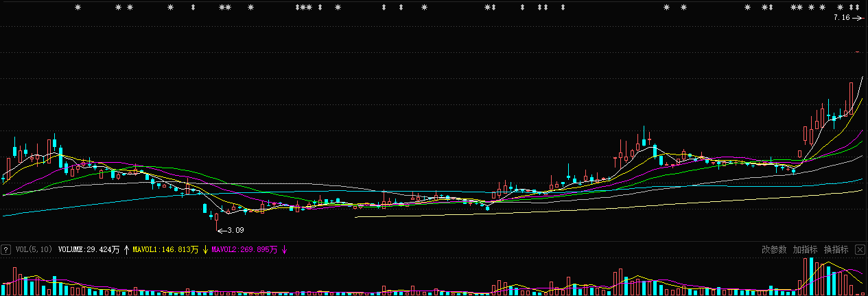This screenshot has width=868, height=296.
Task: Click the 7.16 high price label
Action: click(x=842, y=17)
